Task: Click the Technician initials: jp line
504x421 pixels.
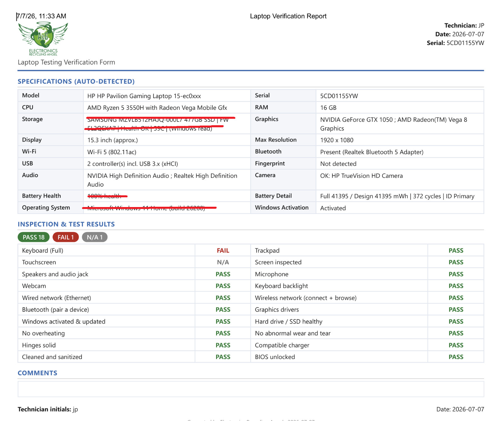Action: click(x=48, y=409)
